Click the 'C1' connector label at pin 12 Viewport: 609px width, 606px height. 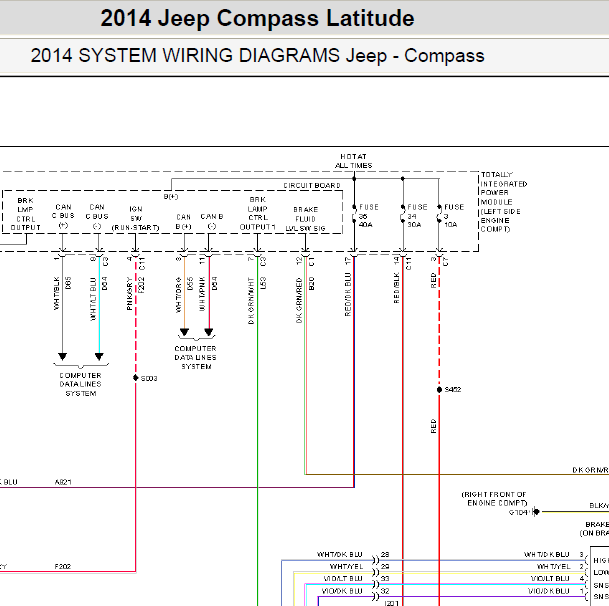coord(311,261)
